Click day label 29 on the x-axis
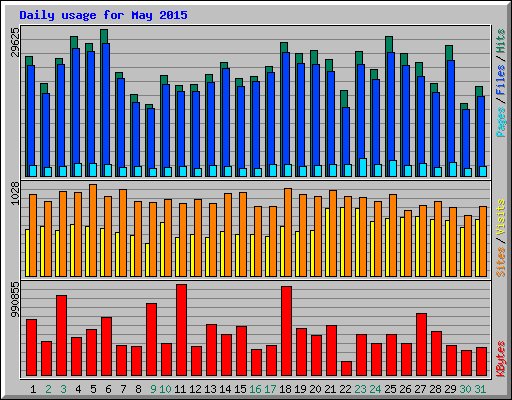The width and height of the screenshot is (512, 400). coord(450,389)
